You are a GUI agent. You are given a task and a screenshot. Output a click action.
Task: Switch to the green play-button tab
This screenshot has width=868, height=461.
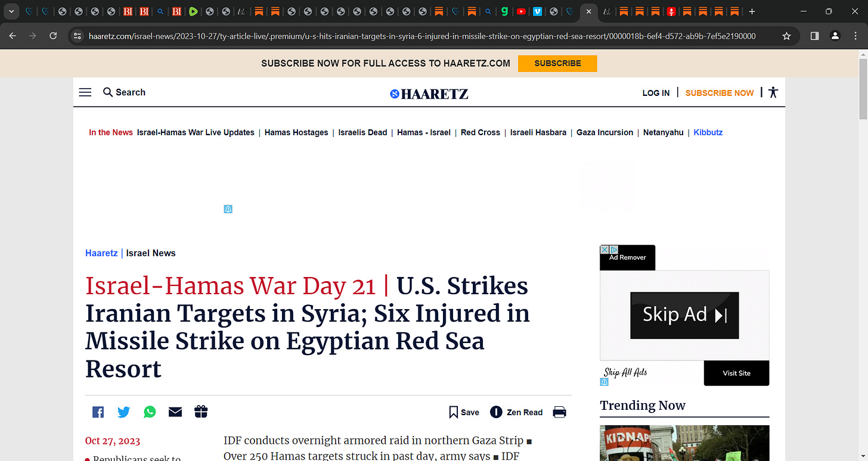(193, 11)
